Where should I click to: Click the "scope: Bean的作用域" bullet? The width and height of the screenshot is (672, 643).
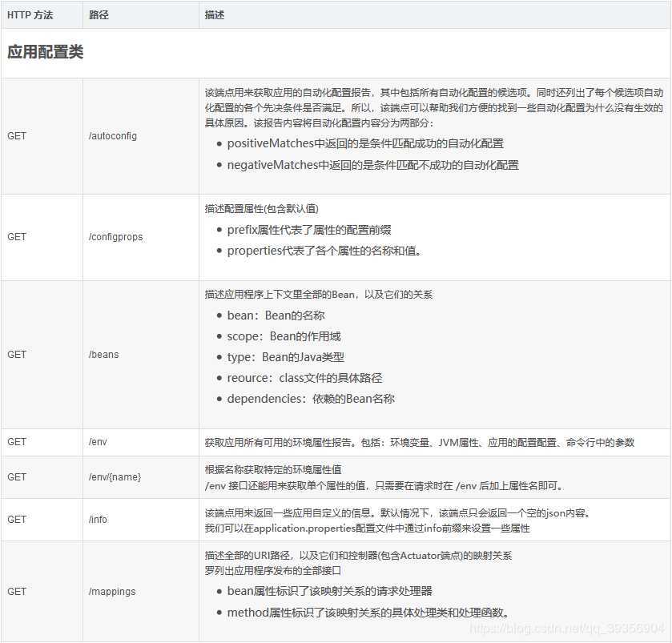tap(284, 336)
